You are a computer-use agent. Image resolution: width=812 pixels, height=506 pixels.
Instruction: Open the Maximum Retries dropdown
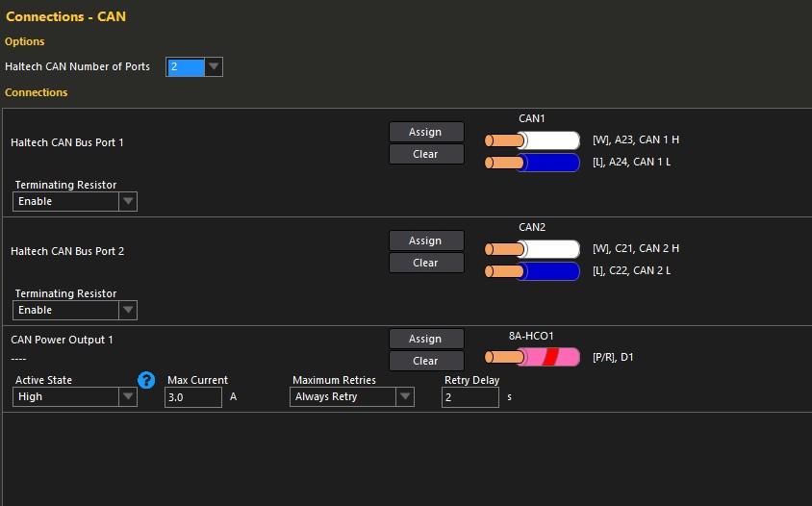(x=351, y=396)
